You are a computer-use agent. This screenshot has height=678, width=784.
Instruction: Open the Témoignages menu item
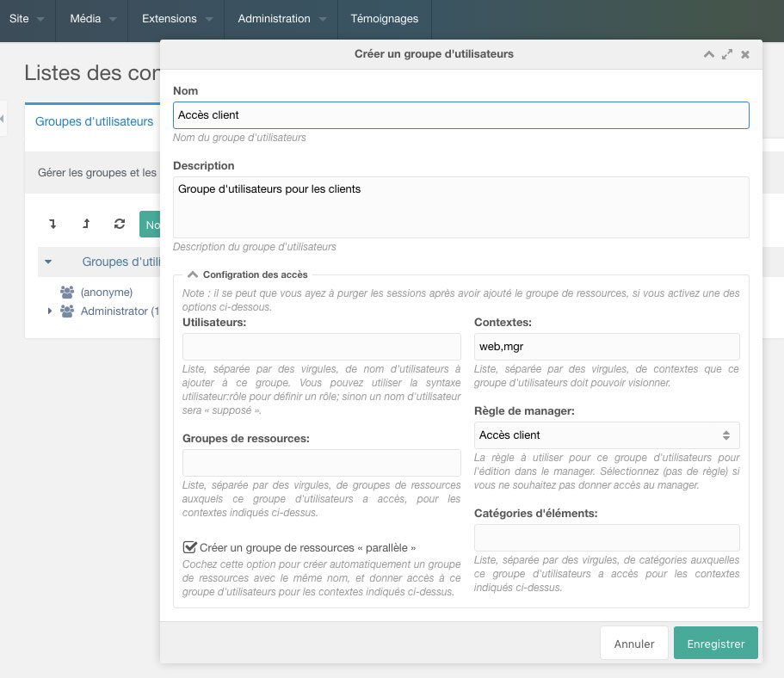[x=385, y=19]
